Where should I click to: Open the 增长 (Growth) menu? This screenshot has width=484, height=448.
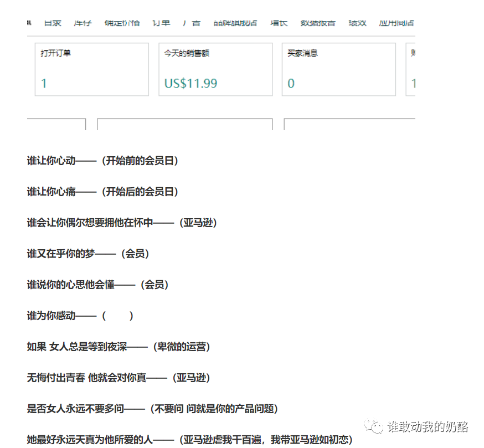coord(278,23)
